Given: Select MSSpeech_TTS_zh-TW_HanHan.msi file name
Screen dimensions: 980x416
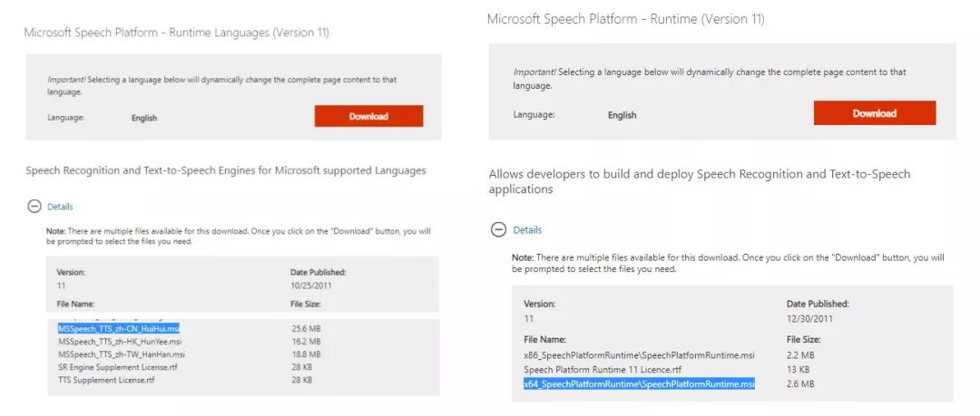Looking at the screenshot, I should pos(122,354).
